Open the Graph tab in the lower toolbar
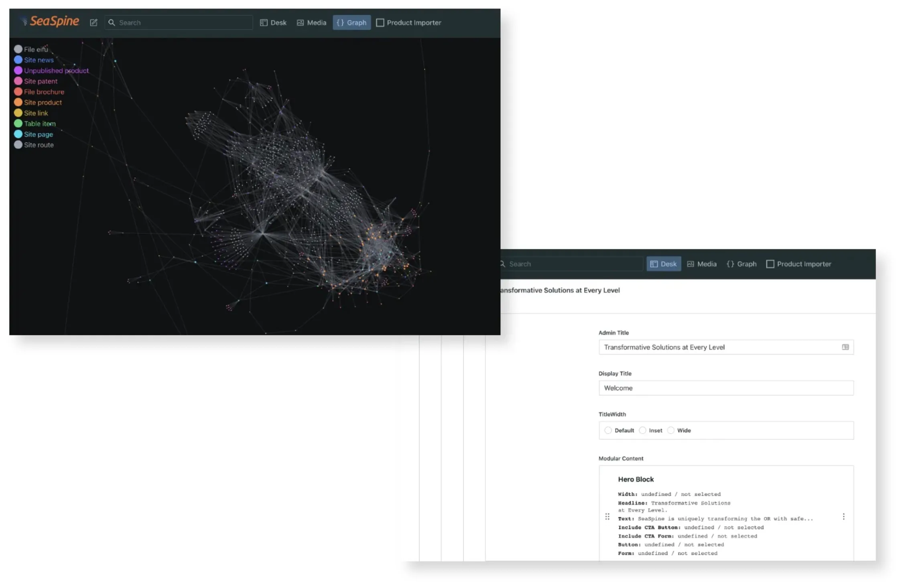The image size is (902, 588). [x=742, y=264]
